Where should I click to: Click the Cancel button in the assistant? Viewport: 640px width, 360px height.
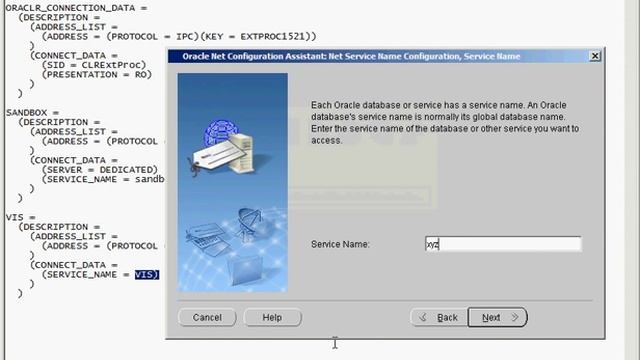207,317
